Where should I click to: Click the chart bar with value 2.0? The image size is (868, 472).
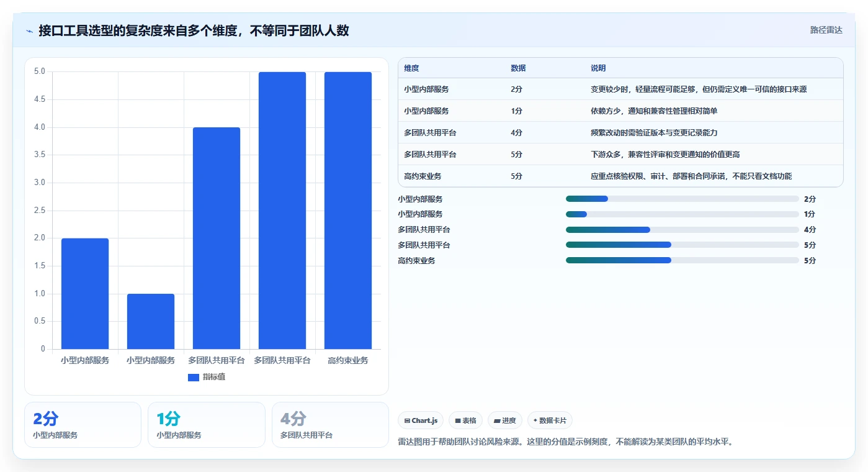(x=85, y=294)
